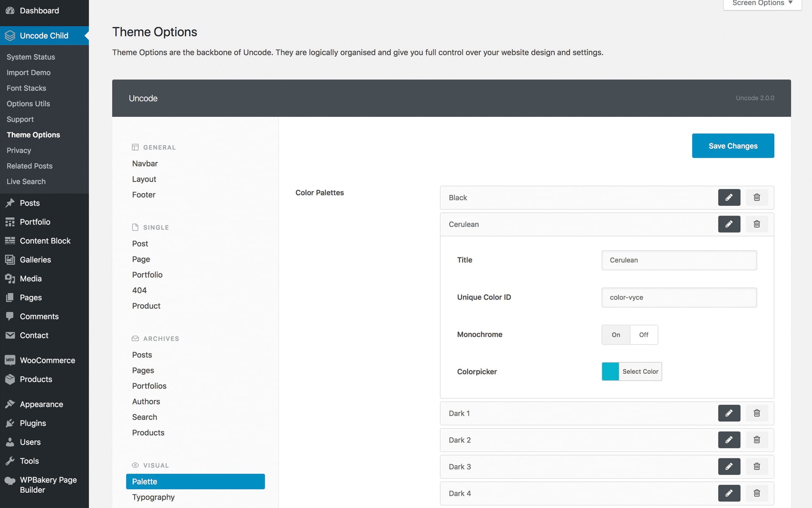
Task: Open System Status submenu link
Action: (x=30, y=57)
